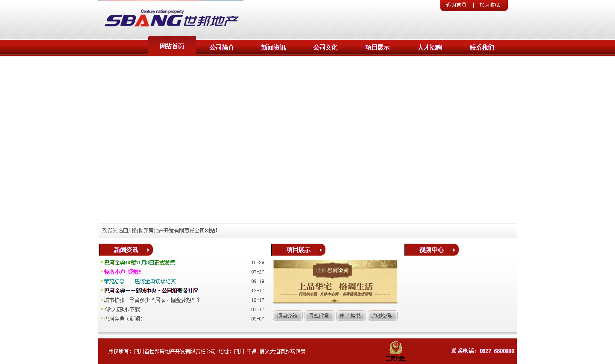Open the 电子楼书 button
Screen dimensions: 615x364
pos(351,316)
